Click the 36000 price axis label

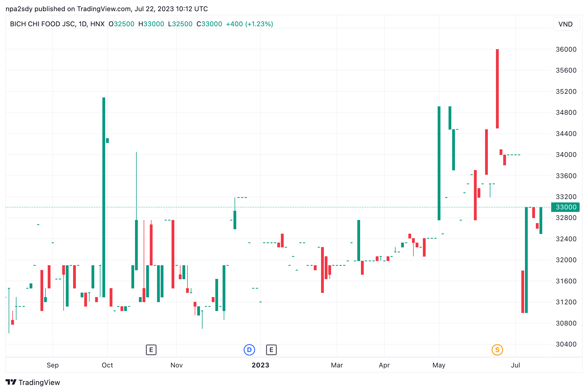point(566,49)
